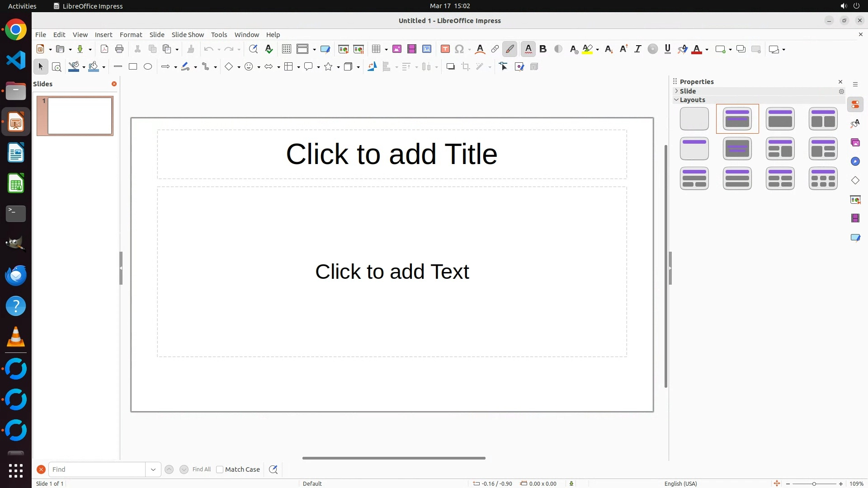
Task: Insert a table from the toolbar
Action: click(x=376, y=49)
